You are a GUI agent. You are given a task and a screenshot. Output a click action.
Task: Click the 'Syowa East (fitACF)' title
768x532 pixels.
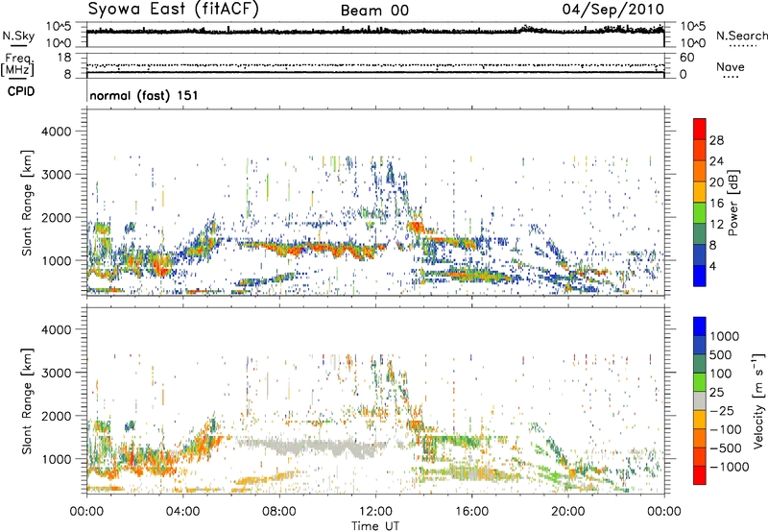coord(173,10)
